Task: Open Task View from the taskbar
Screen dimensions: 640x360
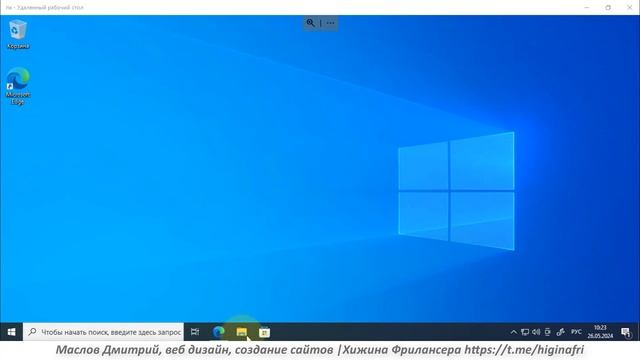Action: [195, 332]
